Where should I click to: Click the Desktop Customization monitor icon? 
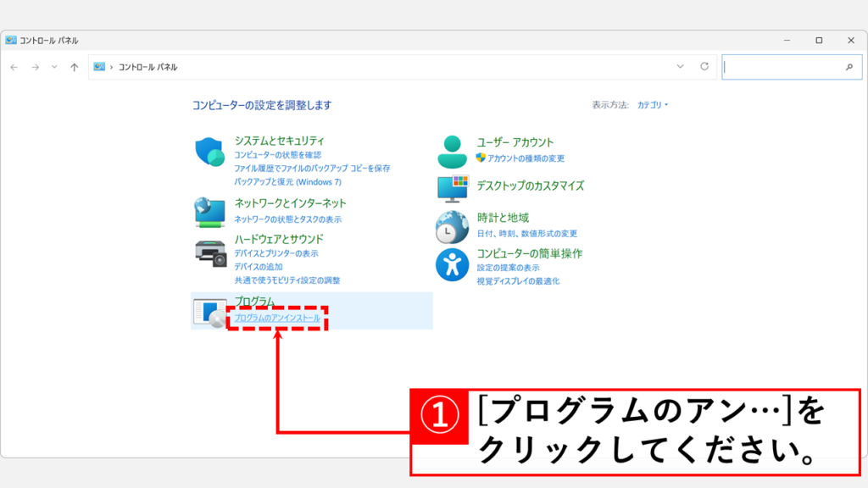pos(452,188)
